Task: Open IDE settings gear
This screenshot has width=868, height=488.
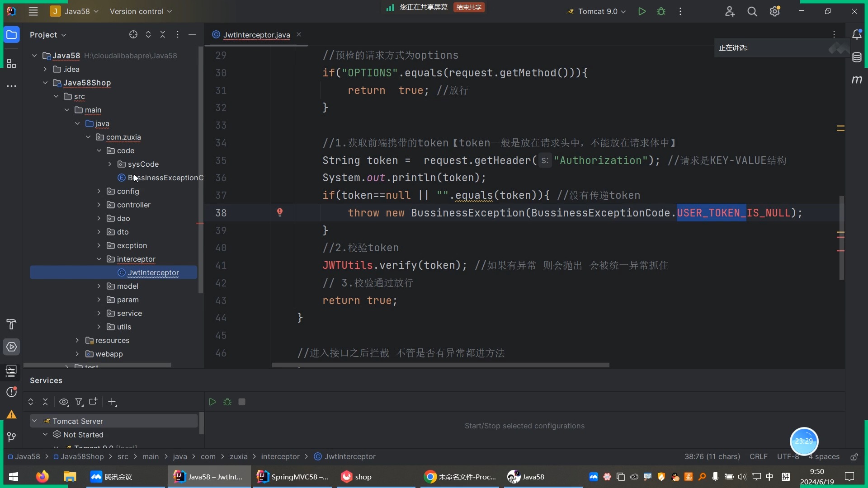Action: pos(775,11)
